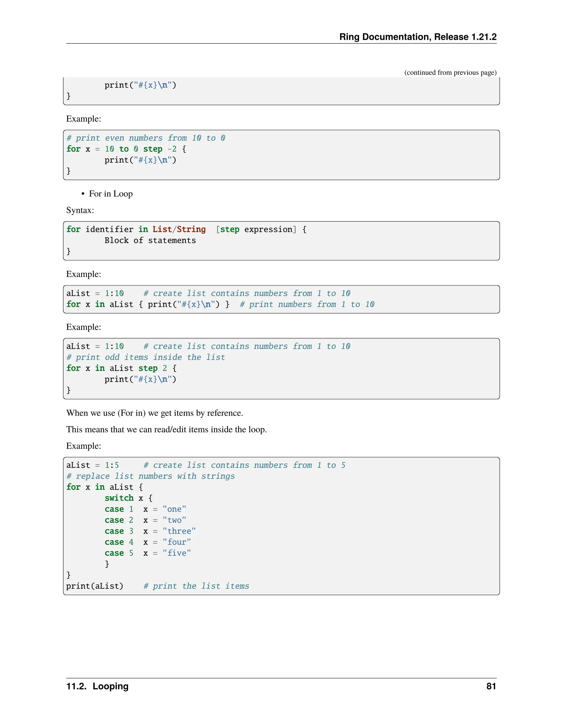Click the Ring Documentation header title
Viewport: 563px width, 728px height.
click(418, 37)
